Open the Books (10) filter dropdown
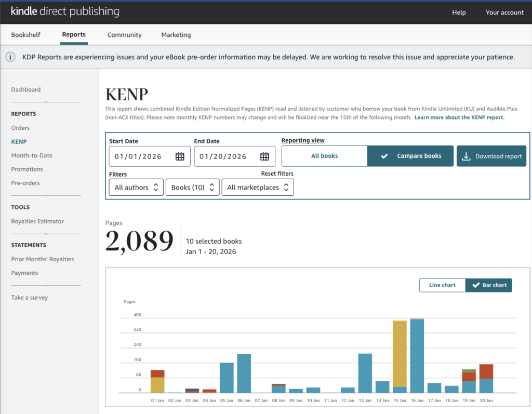Image resolution: width=532 pixels, height=414 pixels. (x=192, y=188)
